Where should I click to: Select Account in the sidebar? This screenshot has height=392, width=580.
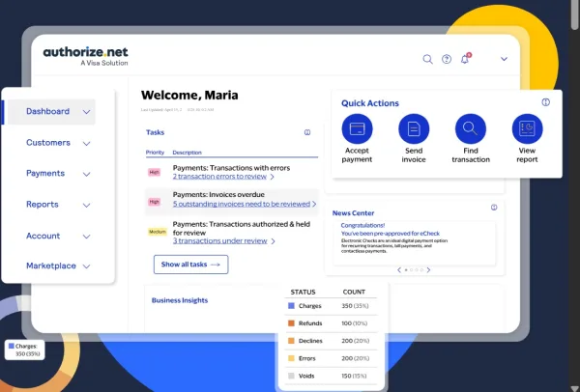point(43,236)
